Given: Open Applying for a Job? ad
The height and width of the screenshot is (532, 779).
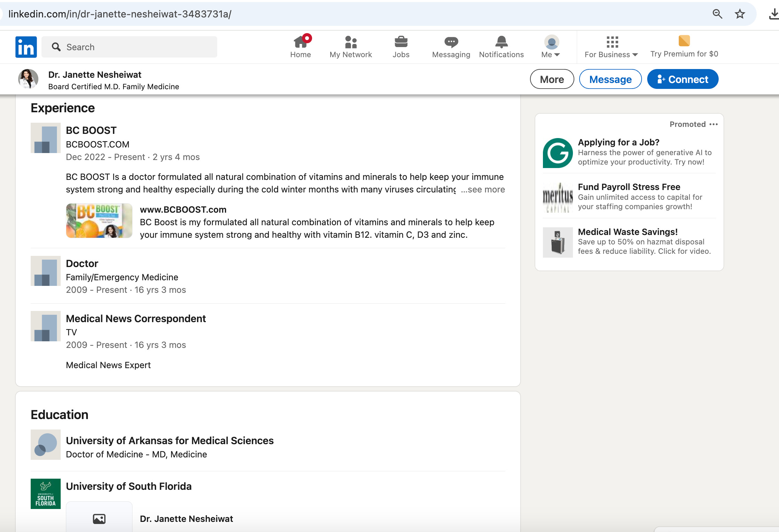Looking at the screenshot, I should tap(619, 142).
